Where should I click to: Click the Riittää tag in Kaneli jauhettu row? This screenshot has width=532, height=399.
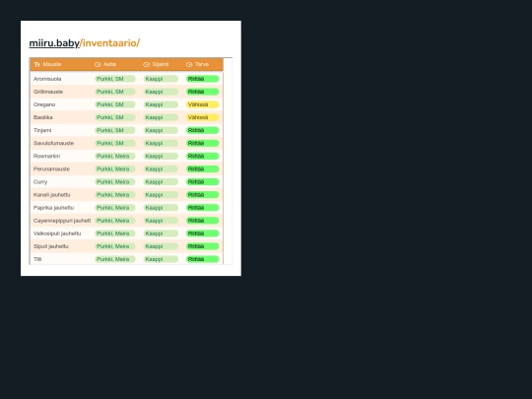click(x=203, y=195)
